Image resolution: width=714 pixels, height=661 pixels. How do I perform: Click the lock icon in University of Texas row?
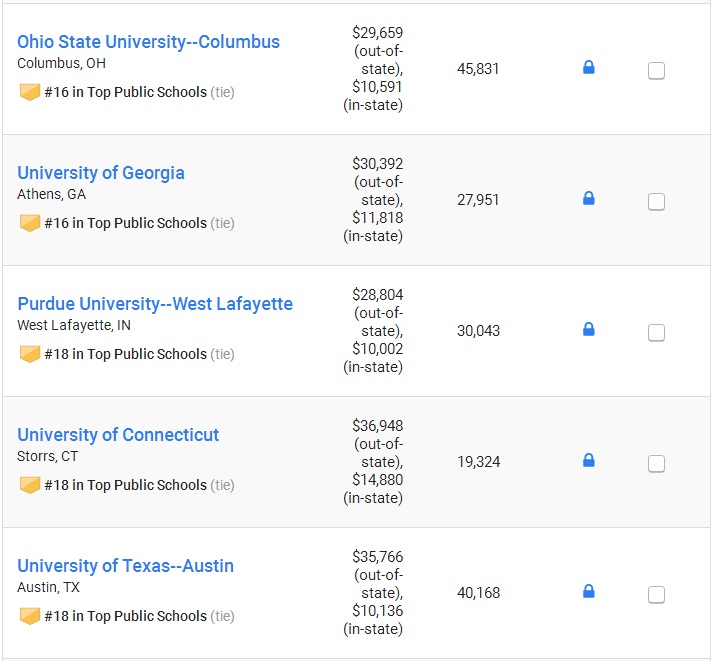point(588,591)
